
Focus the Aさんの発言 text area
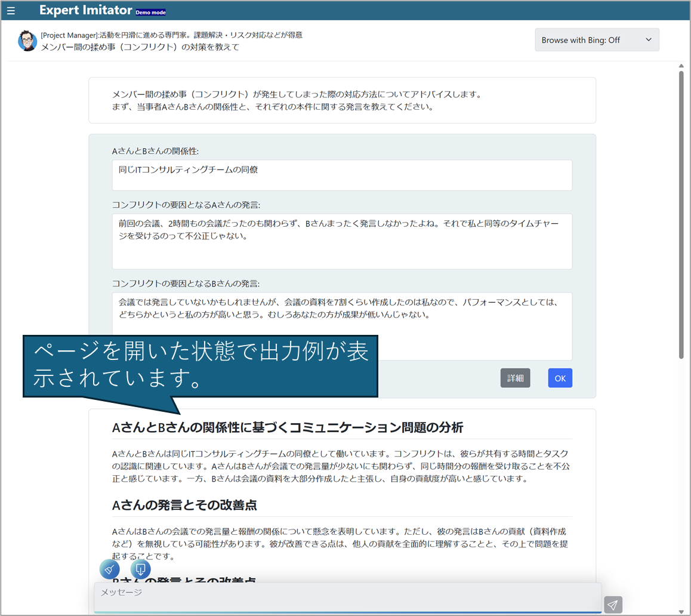coord(342,241)
